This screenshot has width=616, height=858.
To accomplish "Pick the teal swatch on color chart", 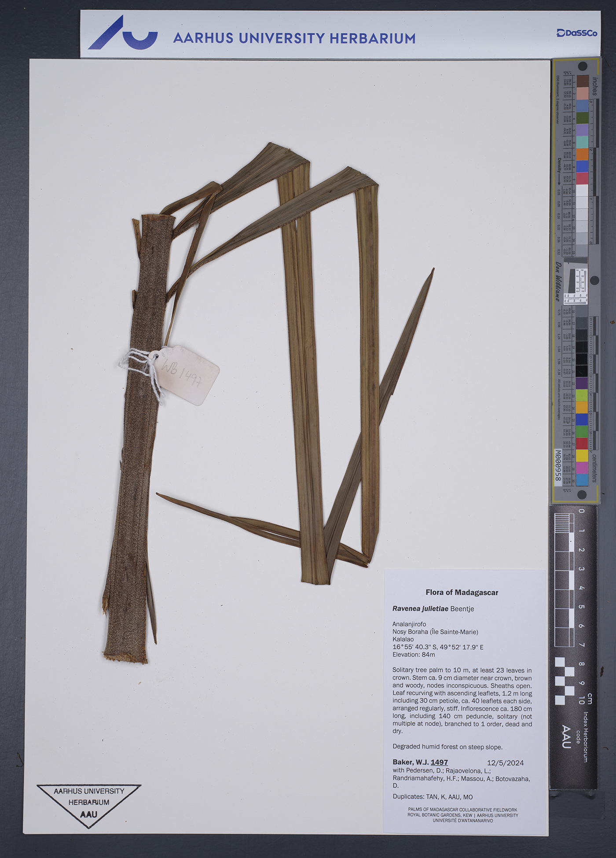I will pyautogui.click(x=582, y=142).
